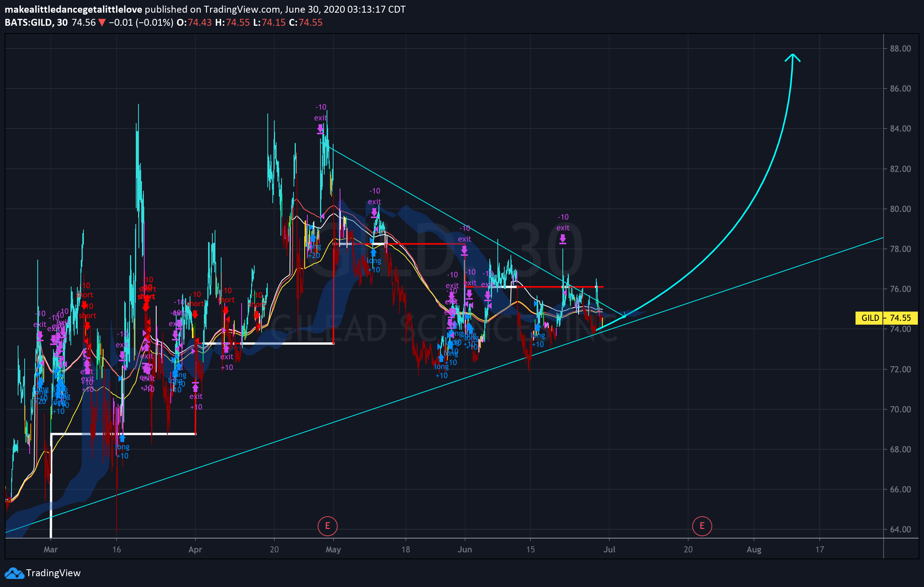Click the 84.00 price axis label

[900, 128]
